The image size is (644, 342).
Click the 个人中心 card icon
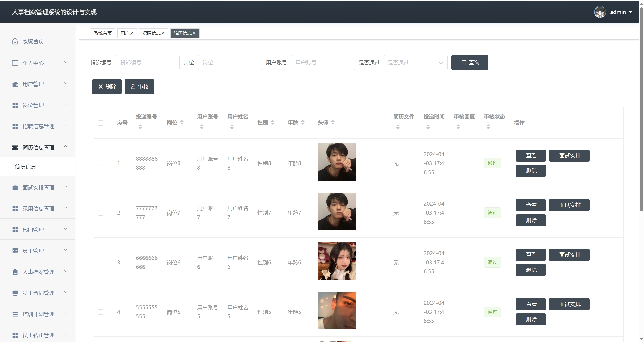(x=15, y=63)
